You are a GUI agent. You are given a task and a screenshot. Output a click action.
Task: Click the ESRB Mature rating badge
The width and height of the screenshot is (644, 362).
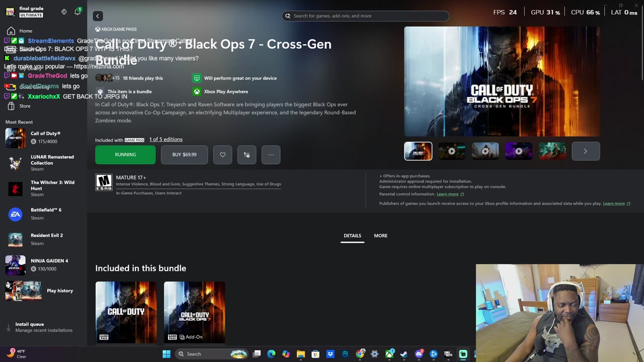104,183
